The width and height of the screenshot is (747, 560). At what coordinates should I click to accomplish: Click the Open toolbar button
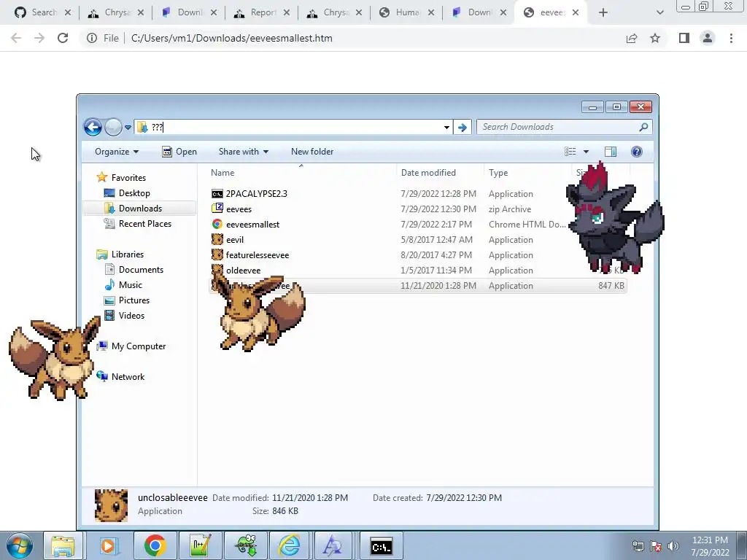[179, 152]
